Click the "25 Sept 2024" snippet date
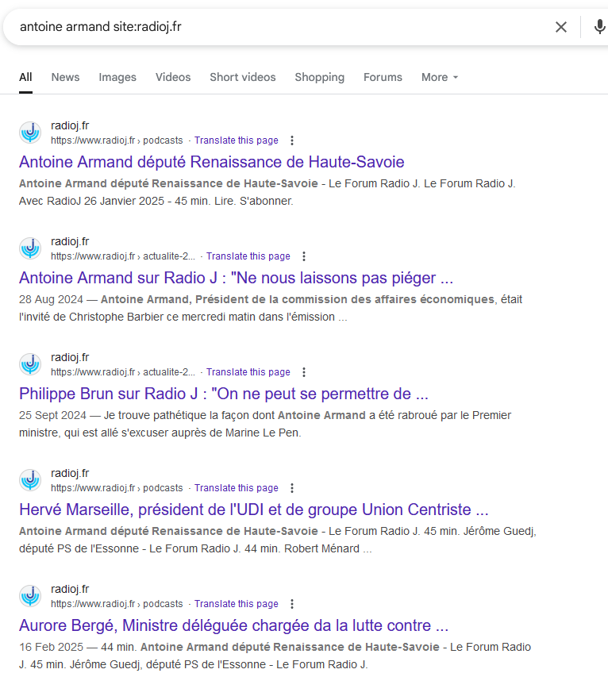Screen dimensions: 608x700 point(52,416)
